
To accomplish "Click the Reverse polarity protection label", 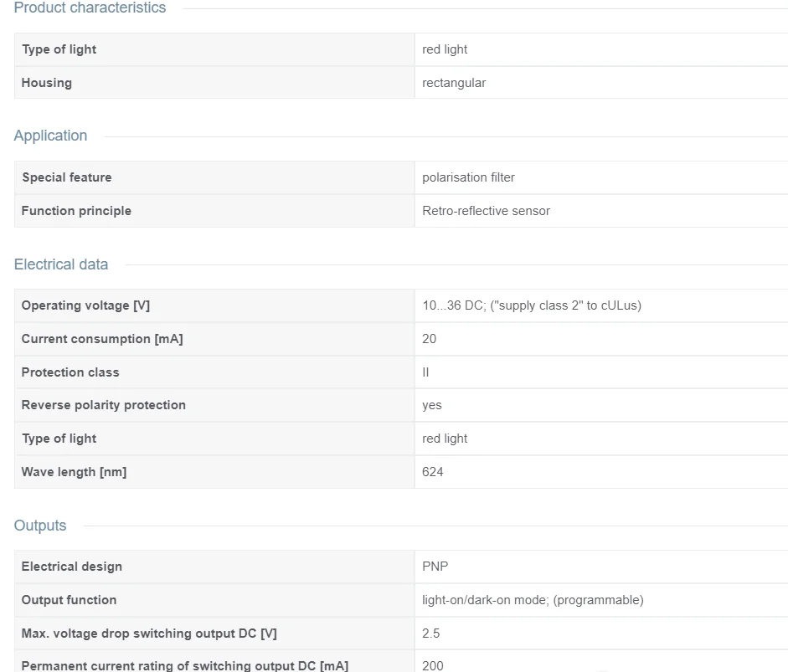I will click(x=104, y=405).
